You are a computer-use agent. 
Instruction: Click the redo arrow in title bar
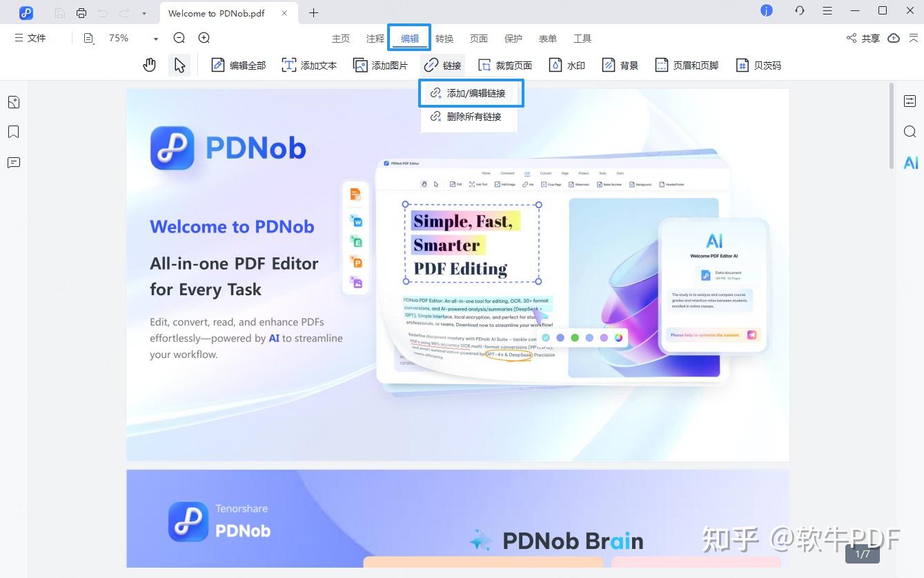click(x=124, y=12)
